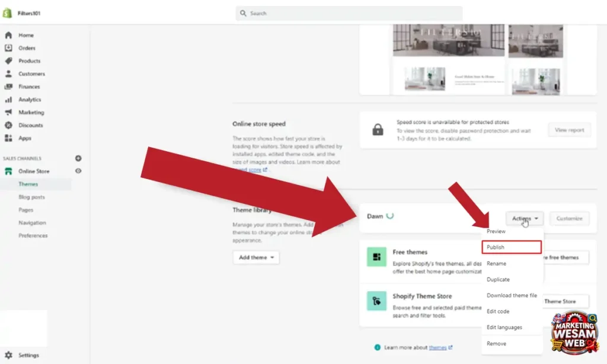This screenshot has width=607, height=364.
Task: Open Home via its house icon
Action: 8,35
